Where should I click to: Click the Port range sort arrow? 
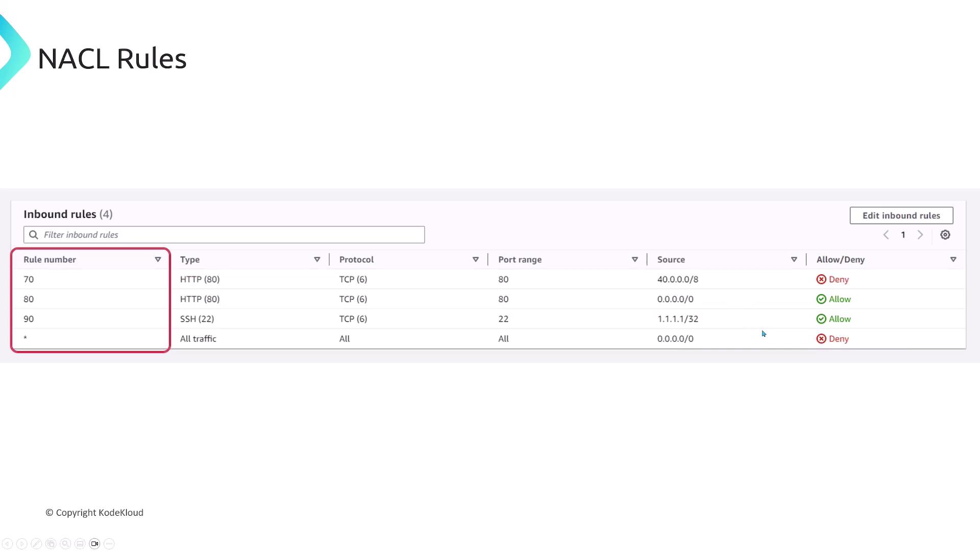(635, 260)
